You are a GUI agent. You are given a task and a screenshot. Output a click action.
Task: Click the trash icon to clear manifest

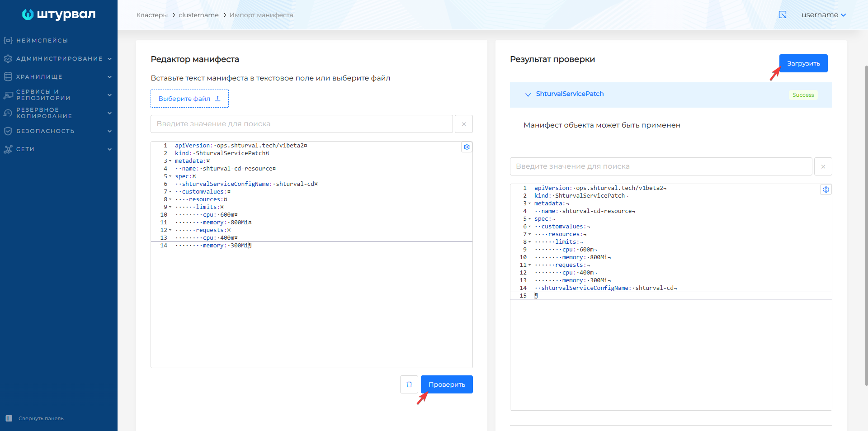coord(409,384)
